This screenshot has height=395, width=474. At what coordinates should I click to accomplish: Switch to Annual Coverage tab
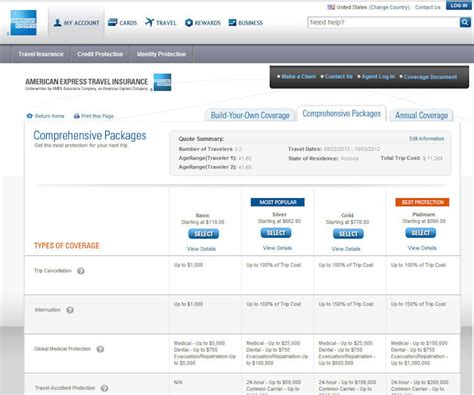[x=421, y=115]
